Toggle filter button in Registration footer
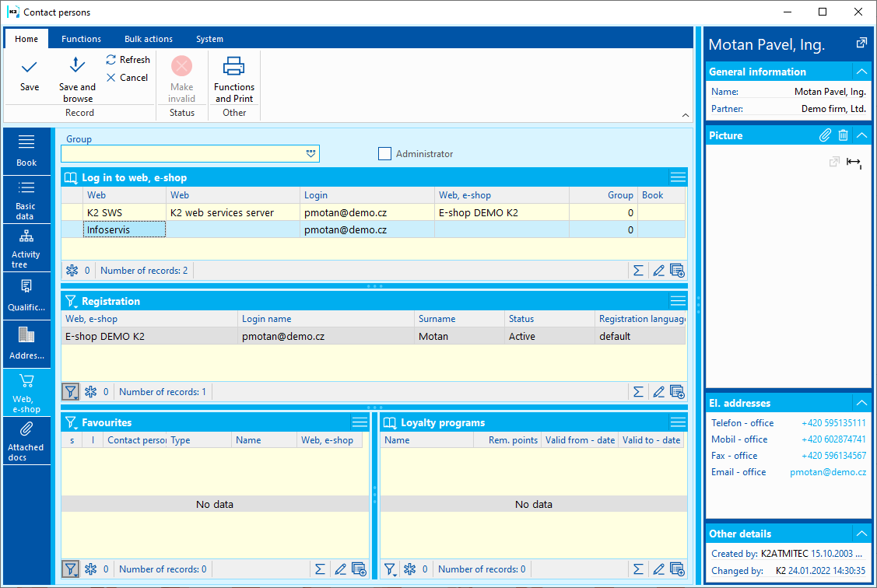The width and height of the screenshot is (877, 588). click(x=71, y=392)
